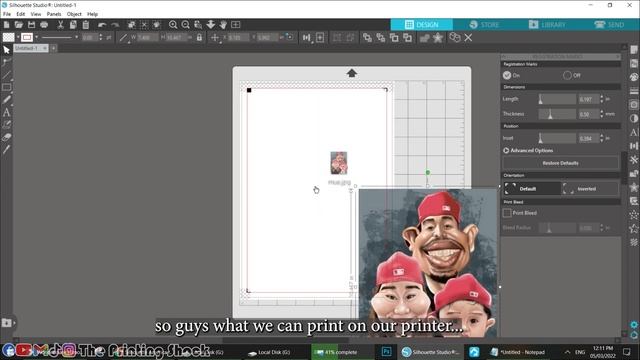Select the Line drawing tool

click(x=6, y=75)
